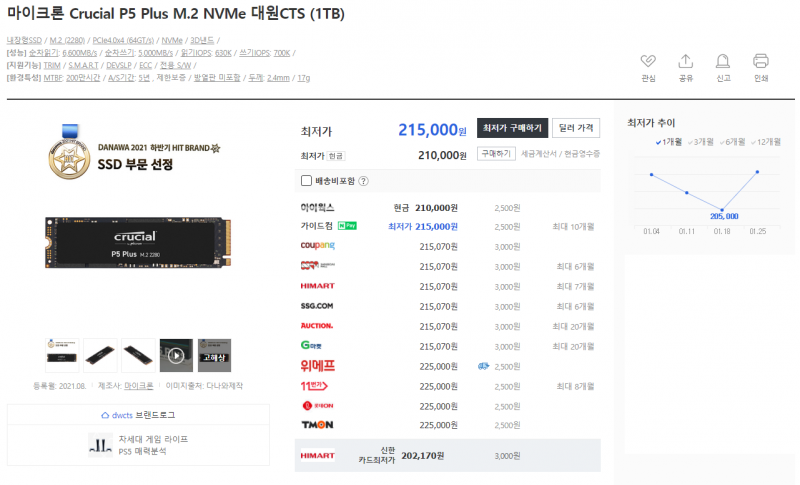Play the product video thumbnail
This screenshot has width=800, height=485.
[x=176, y=355]
